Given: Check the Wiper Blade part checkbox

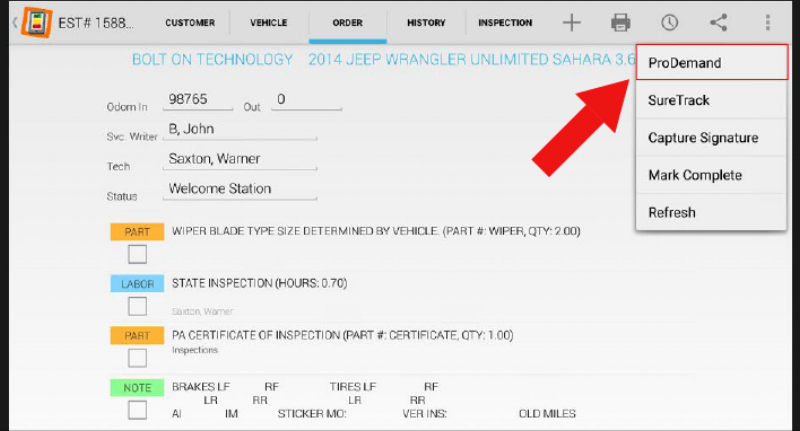Looking at the screenshot, I should click(x=137, y=254).
